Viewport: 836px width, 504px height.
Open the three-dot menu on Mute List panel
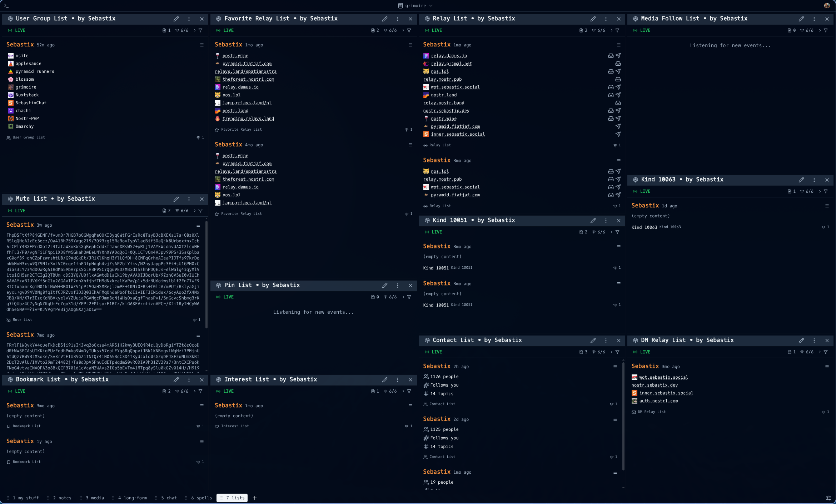click(x=189, y=199)
